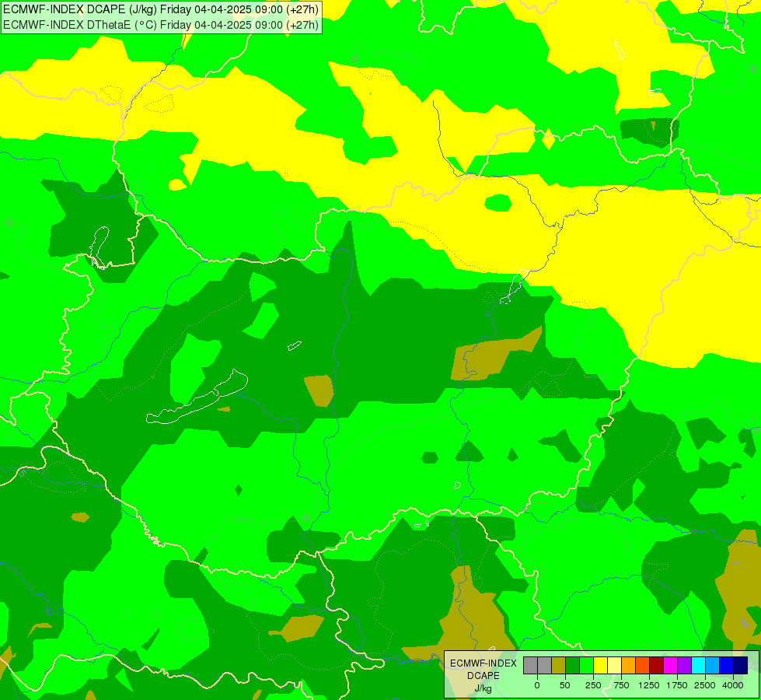This screenshot has width=761, height=700.
Task: Select the red-orange legend swatch before 1250
Action: [642, 666]
